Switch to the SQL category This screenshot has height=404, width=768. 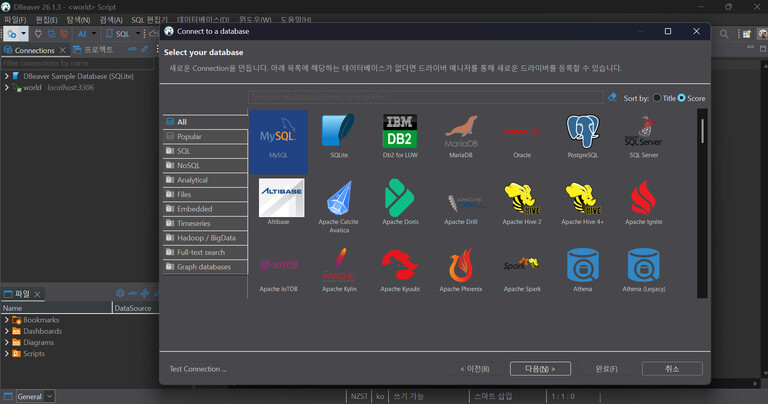coord(205,151)
